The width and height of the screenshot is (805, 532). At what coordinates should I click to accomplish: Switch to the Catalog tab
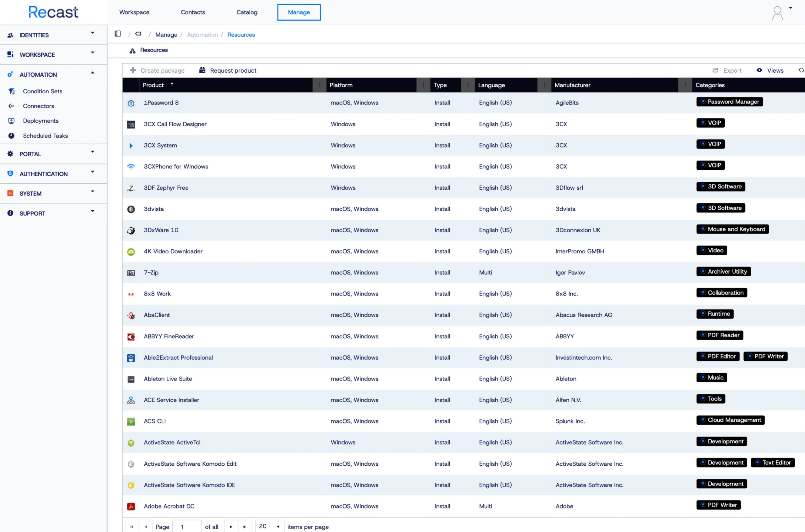click(x=247, y=12)
